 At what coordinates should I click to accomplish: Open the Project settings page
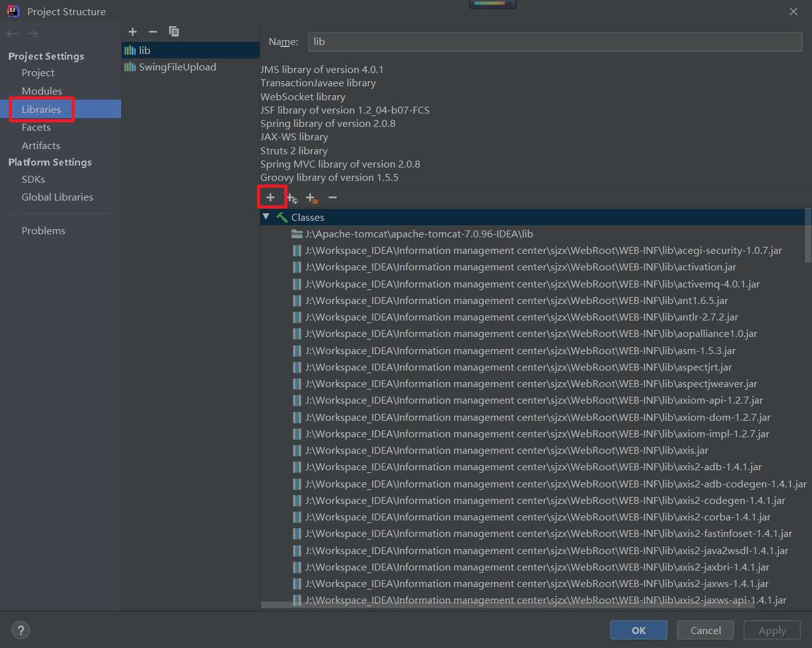[38, 73]
